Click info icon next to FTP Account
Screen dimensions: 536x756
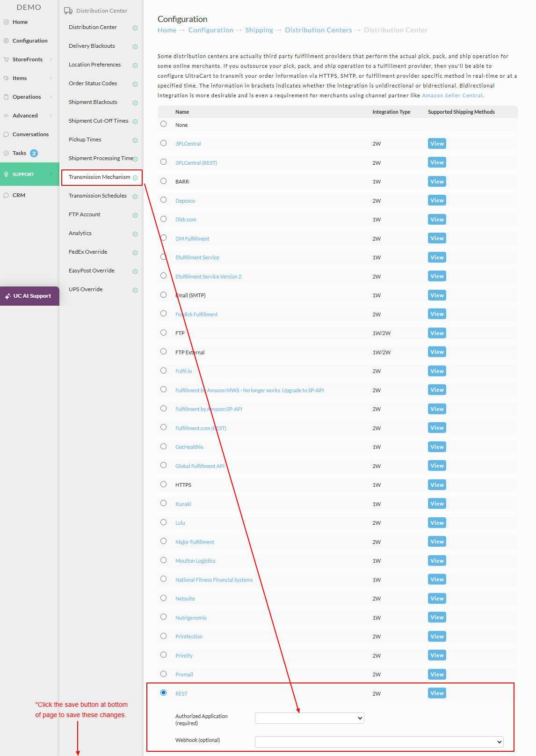coord(135,215)
